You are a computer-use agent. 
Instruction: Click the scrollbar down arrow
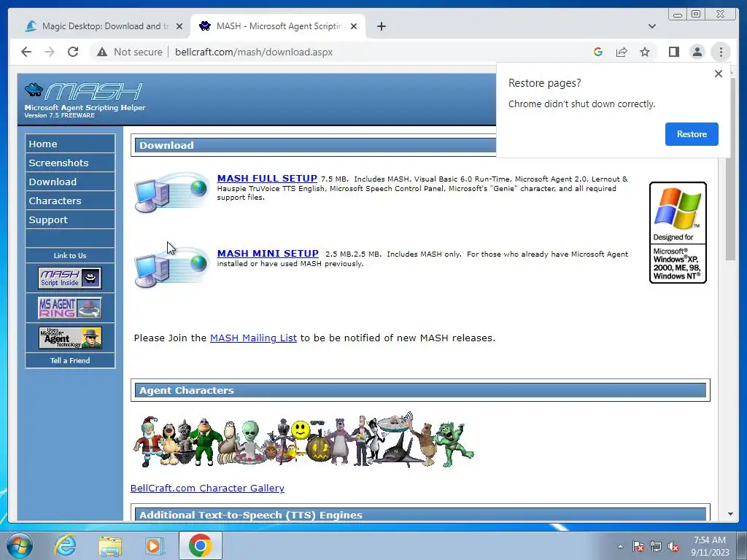(731, 514)
